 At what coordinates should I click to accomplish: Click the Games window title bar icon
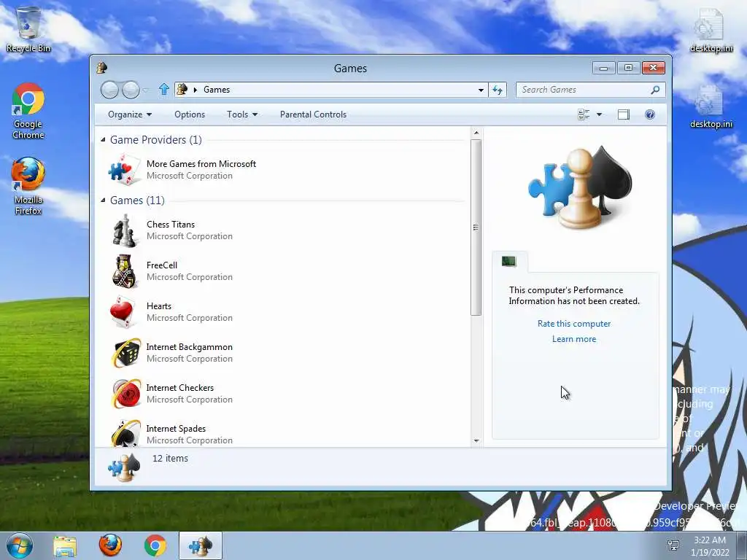(101, 68)
